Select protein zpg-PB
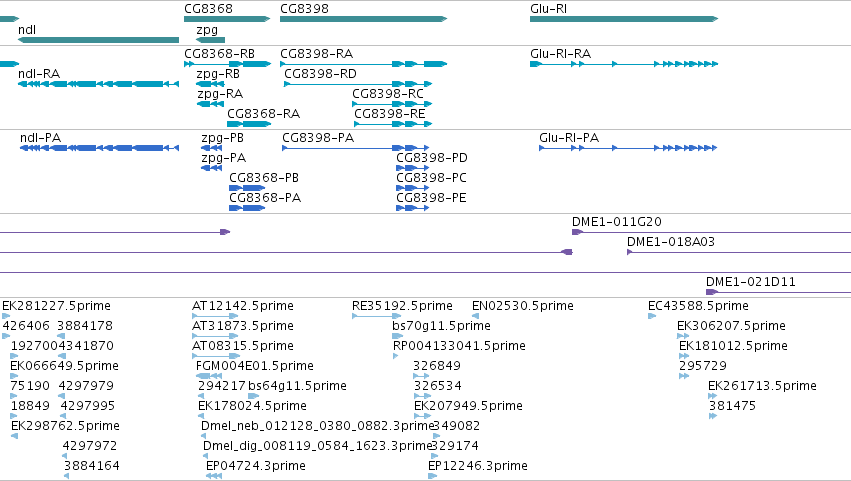This screenshot has height=481, width=851. coord(223,138)
